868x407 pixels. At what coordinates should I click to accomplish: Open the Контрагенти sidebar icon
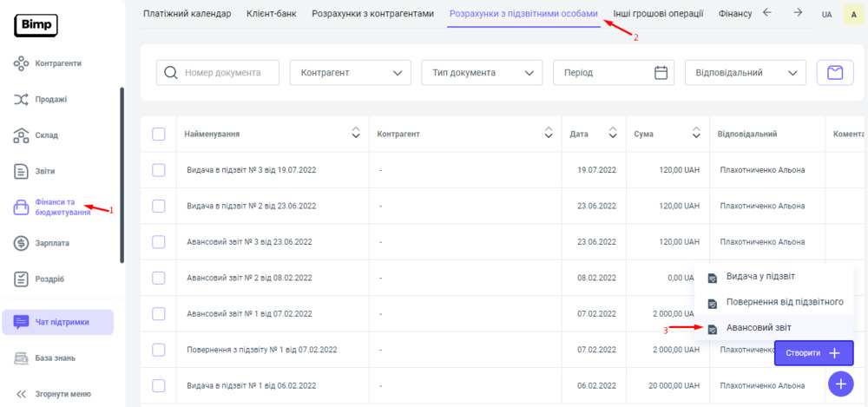[x=23, y=63]
